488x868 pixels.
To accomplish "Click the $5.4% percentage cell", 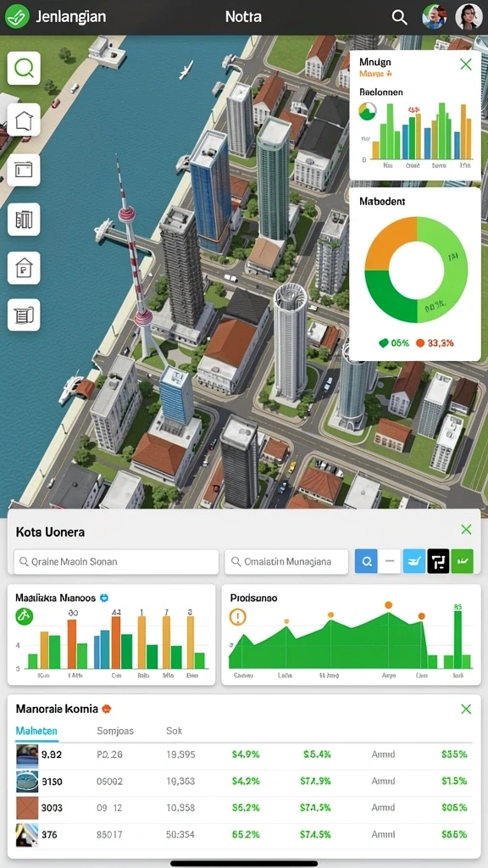I will (x=317, y=754).
